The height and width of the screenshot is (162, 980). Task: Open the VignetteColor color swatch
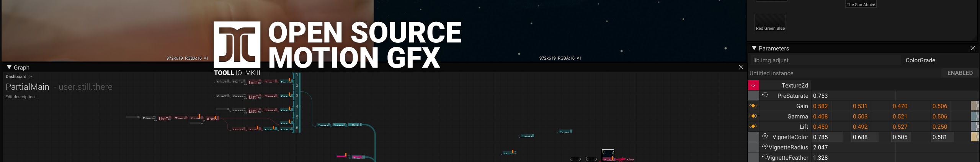click(x=975, y=137)
